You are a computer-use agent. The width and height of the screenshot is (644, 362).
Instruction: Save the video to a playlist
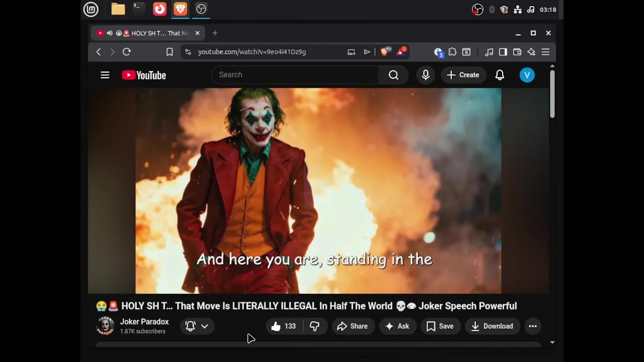pyautogui.click(x=440, y=326)
